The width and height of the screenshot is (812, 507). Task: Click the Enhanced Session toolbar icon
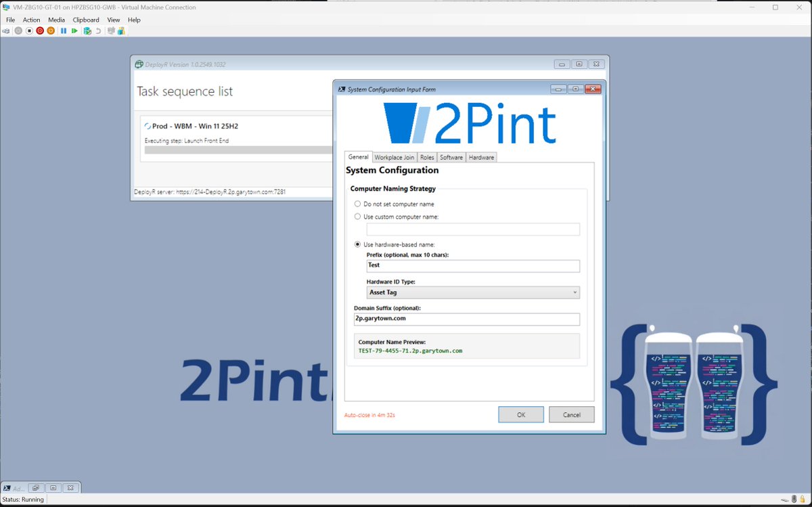tap(110, 31)
